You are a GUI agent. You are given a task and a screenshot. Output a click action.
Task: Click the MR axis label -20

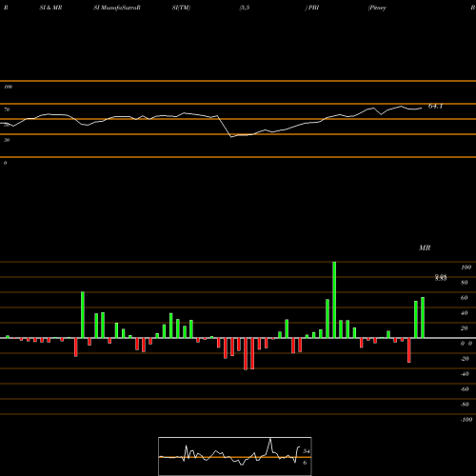tap(465, 359)
